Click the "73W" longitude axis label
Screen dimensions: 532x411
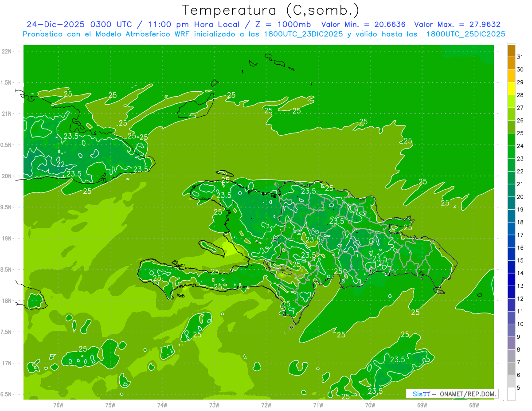214,405
